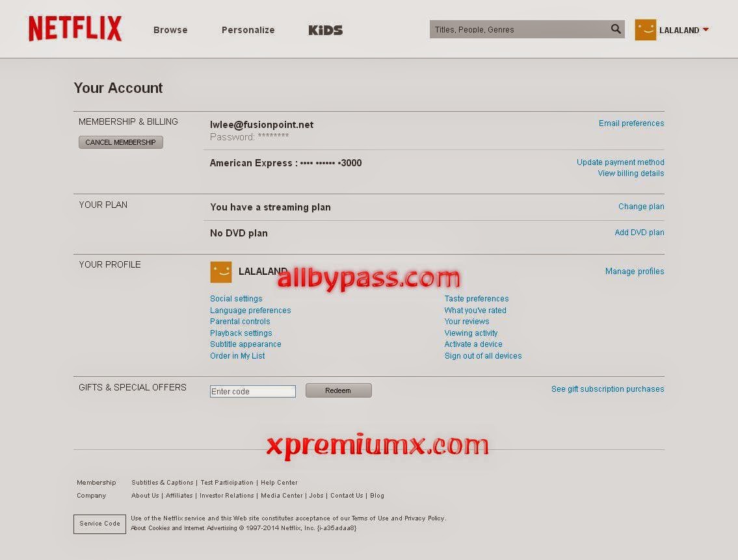The width and height of the screenshot is (738, 560).
Task: Open Test Participation footer link
Action: point(227,483)
